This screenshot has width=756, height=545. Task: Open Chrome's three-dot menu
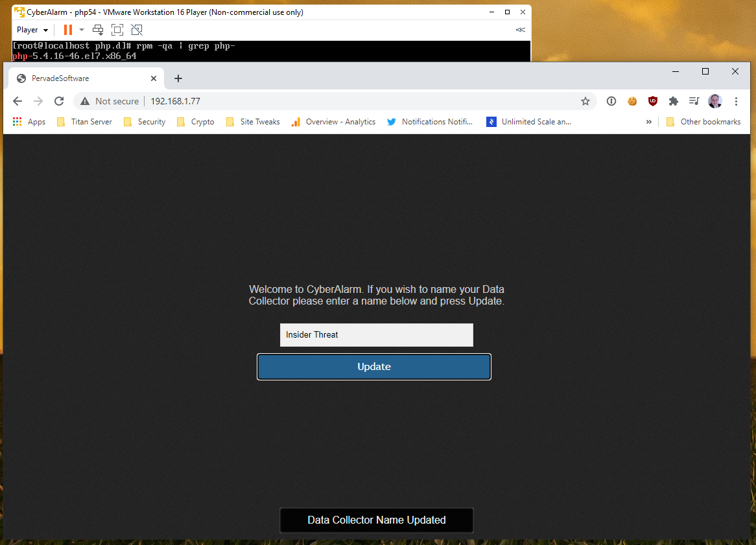[x=736, y=101]
